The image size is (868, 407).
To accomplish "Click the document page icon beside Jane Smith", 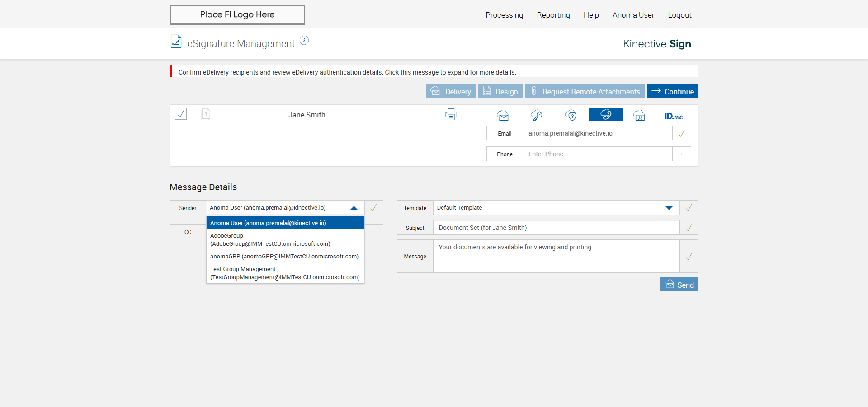I will pyautogui.click(x=205, y=114).
